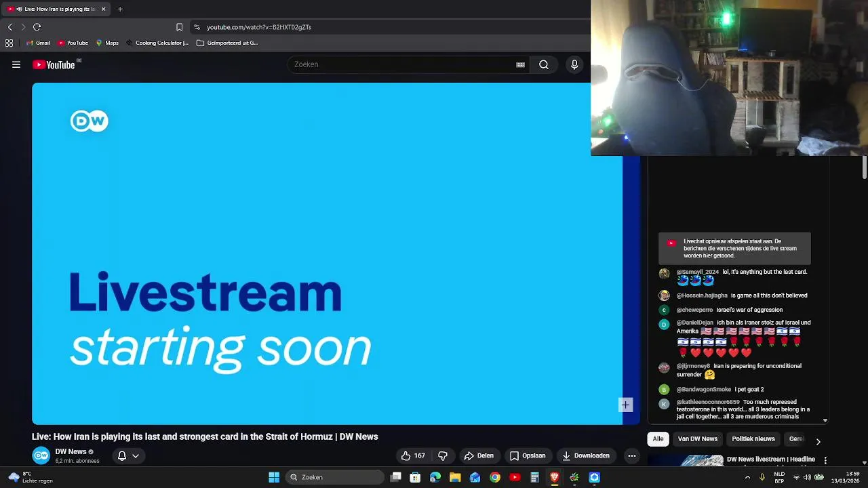Open the DW News channel avatar
Image resolution: width=868 pixels, height=488 pixels.
coord(41,455)
